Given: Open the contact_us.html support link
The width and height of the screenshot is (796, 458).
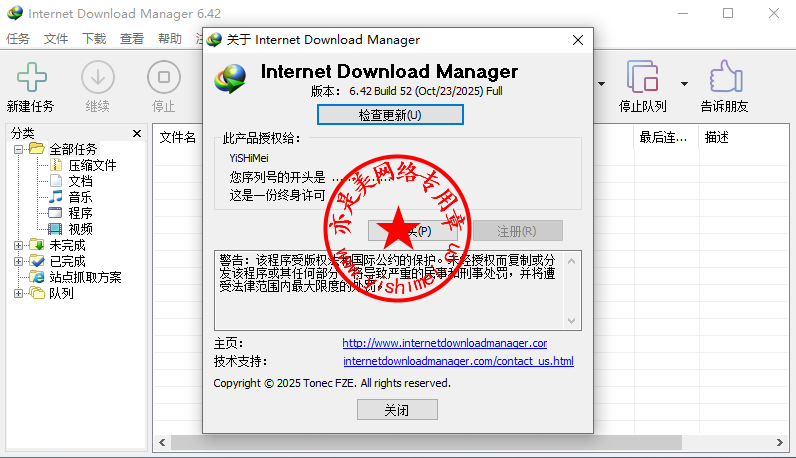Looking at the screenshot, I should click(458, 361).
